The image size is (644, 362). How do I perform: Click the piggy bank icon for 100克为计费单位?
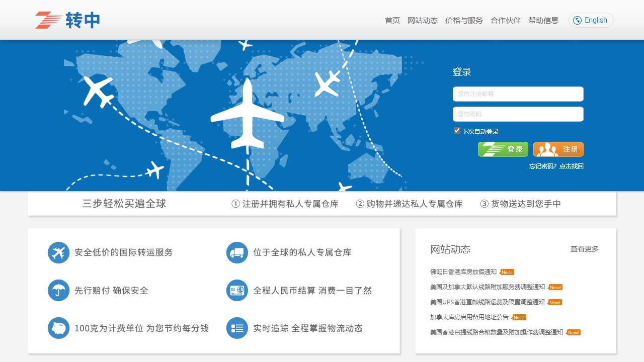[58, 328]
